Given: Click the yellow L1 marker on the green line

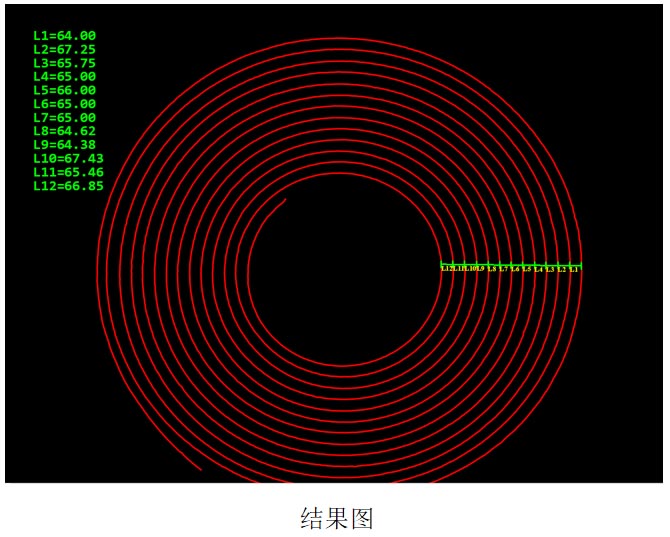Looking at the screenshot, I should point(574,269).
